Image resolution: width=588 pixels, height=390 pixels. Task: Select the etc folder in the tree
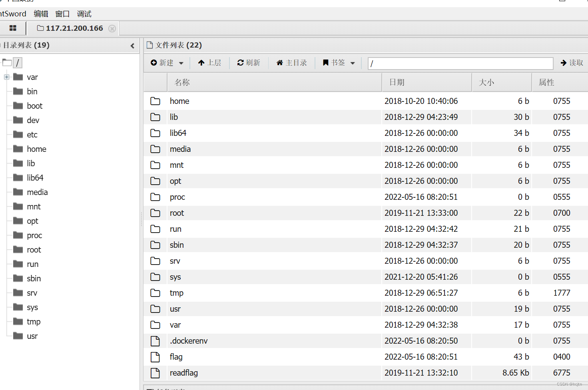coord(32,134)
